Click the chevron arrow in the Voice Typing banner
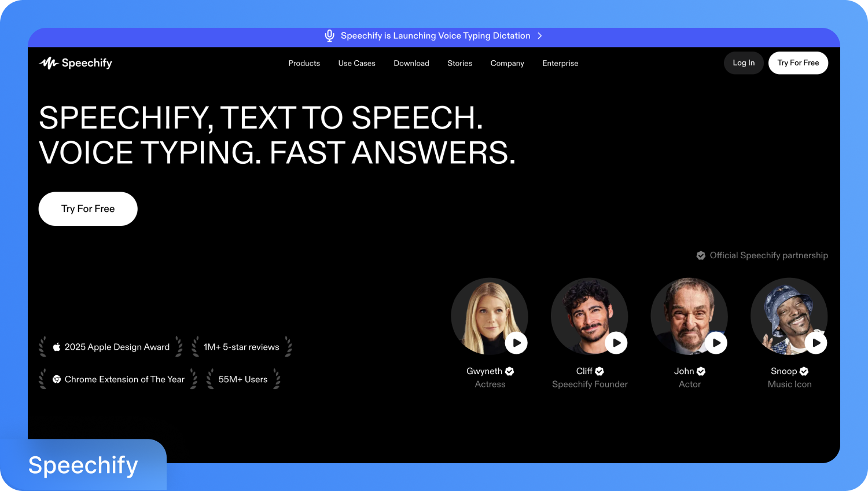This screenshot has height=491, width=868. coord(539,35)
